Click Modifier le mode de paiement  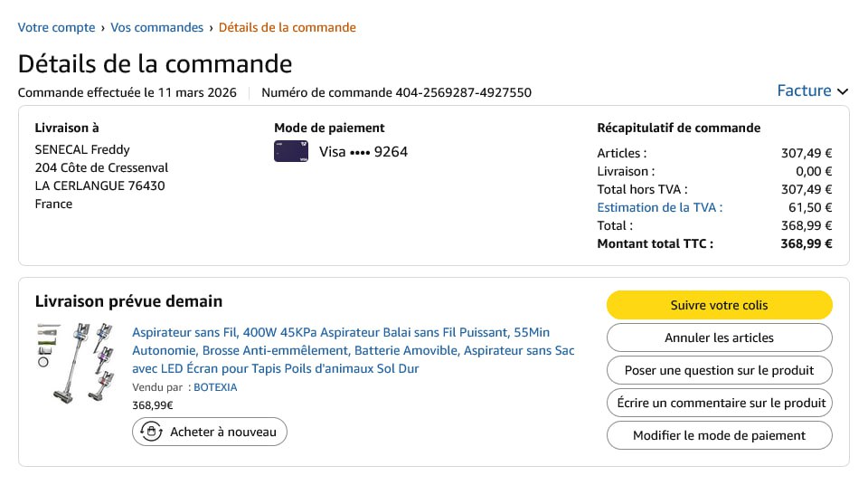coord(719,435)
